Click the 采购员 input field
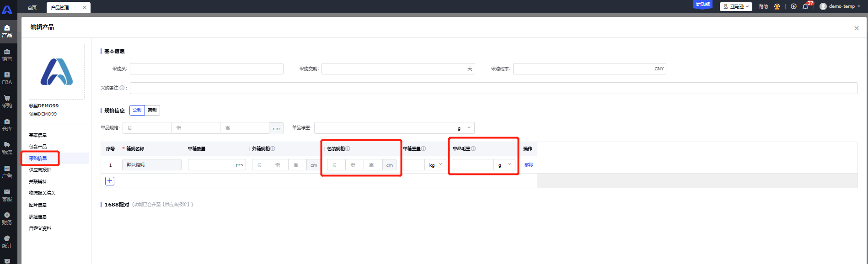The image size is (868, 264). 206,69
